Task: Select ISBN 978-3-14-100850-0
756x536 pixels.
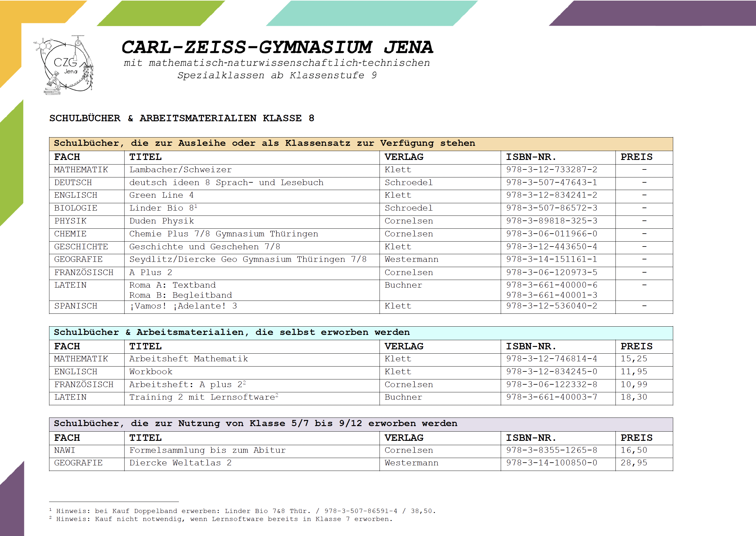Action: (x=551, y=463)
